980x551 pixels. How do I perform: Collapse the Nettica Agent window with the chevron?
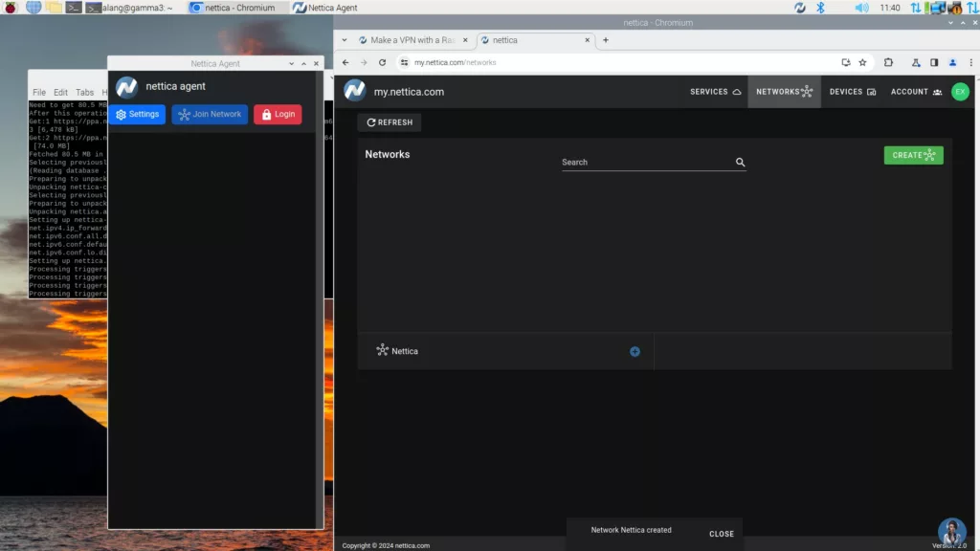[x=291, y=63]
